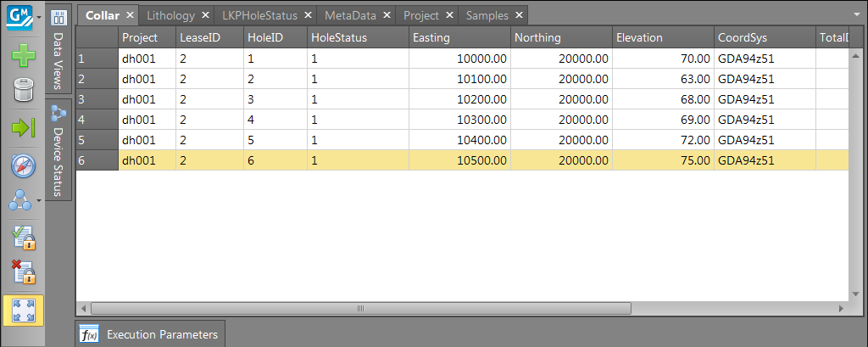Select row header 6

tap(97, 160)
